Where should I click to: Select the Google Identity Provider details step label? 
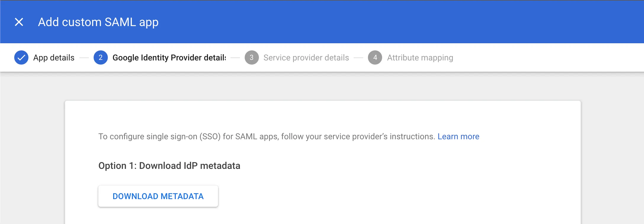pyautogui.click(x=169, y=57)
